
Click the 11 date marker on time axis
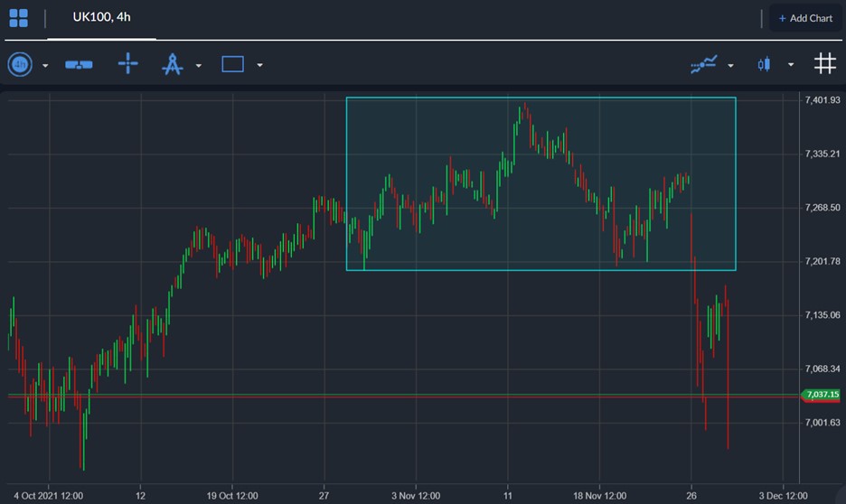[507, 495]
